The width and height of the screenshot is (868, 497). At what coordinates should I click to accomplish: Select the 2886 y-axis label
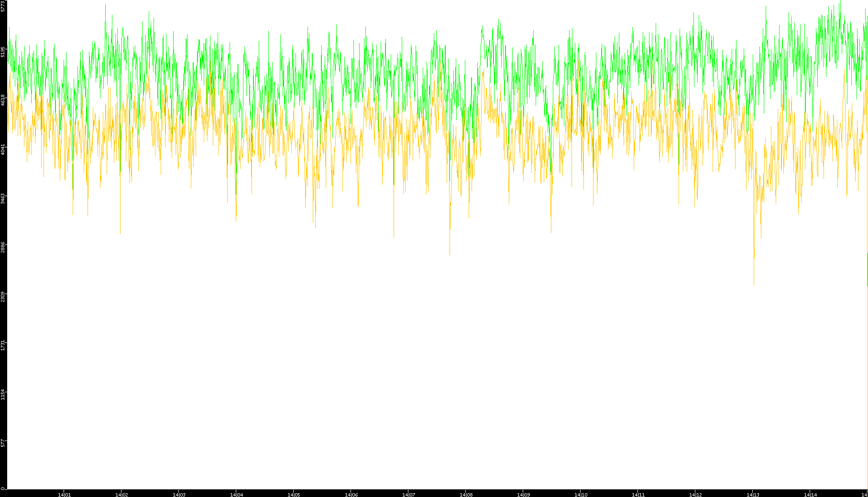3,247
